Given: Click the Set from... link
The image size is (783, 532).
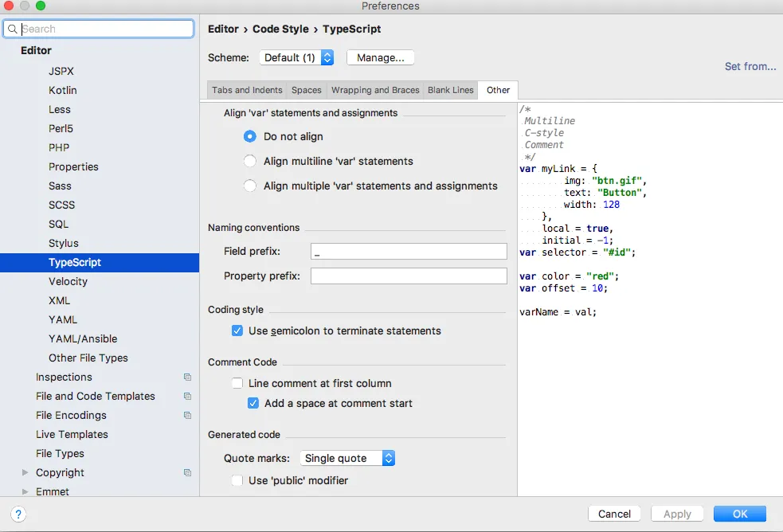Looking at the screenshot, I should 750,66.
